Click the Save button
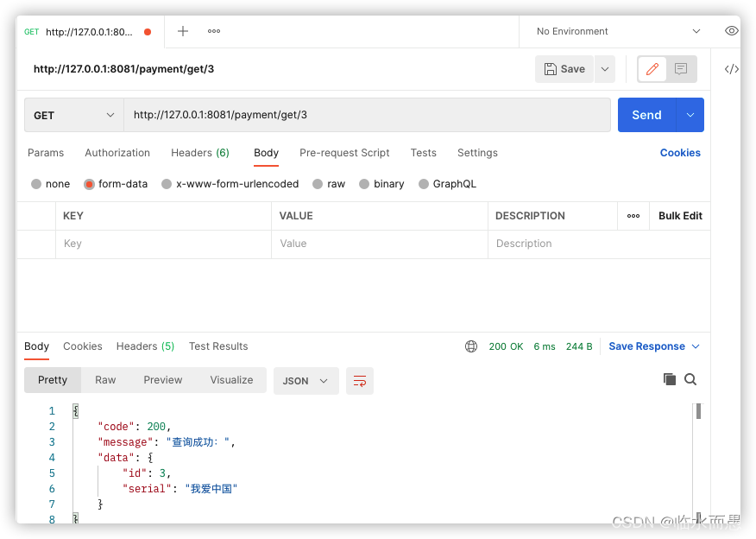The height and width of the screenshot is (539, 756). [564, 69]
